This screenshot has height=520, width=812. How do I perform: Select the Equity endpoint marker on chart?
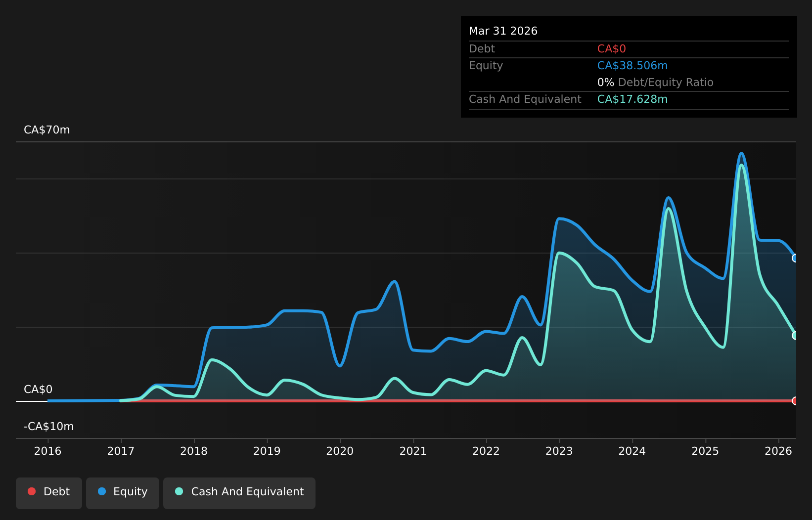click(x=795, y=258)
